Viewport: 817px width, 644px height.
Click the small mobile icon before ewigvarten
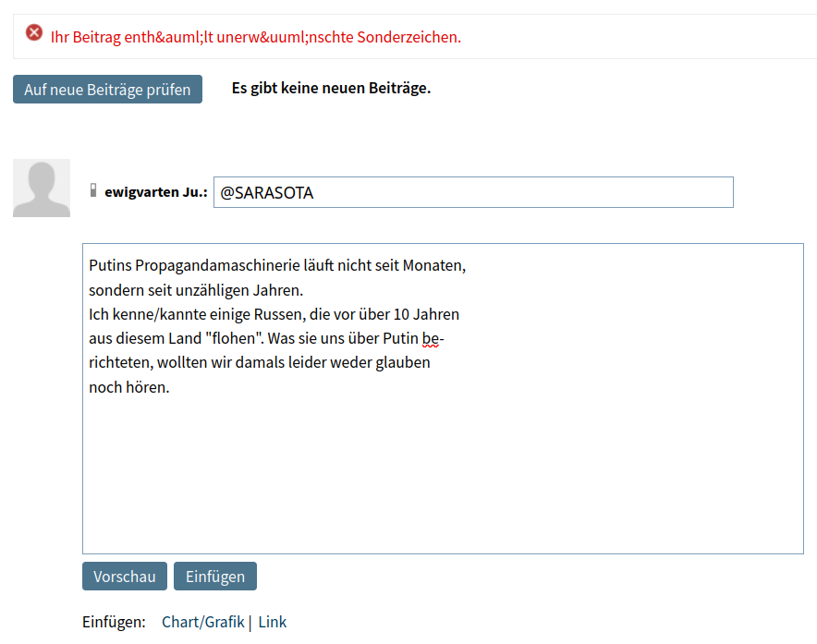[x=93, y=190]
